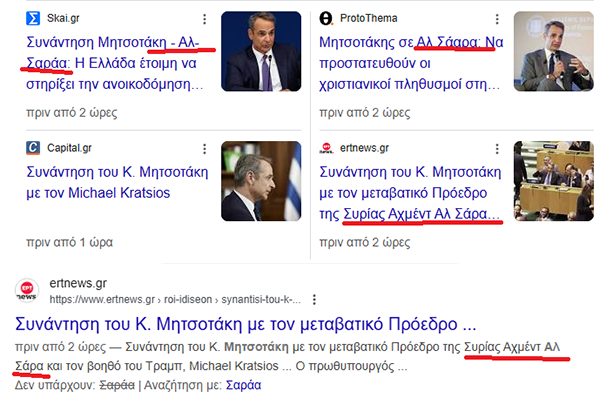
Task: Open the large blue ertnews.gr result title
Action: click(246, 324)
